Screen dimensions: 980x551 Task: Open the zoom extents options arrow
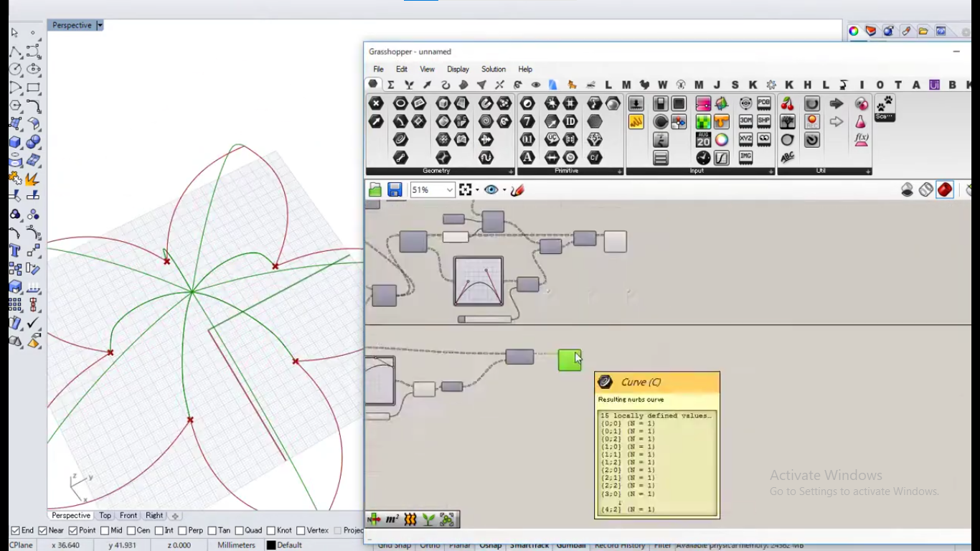tap(477, 190)
